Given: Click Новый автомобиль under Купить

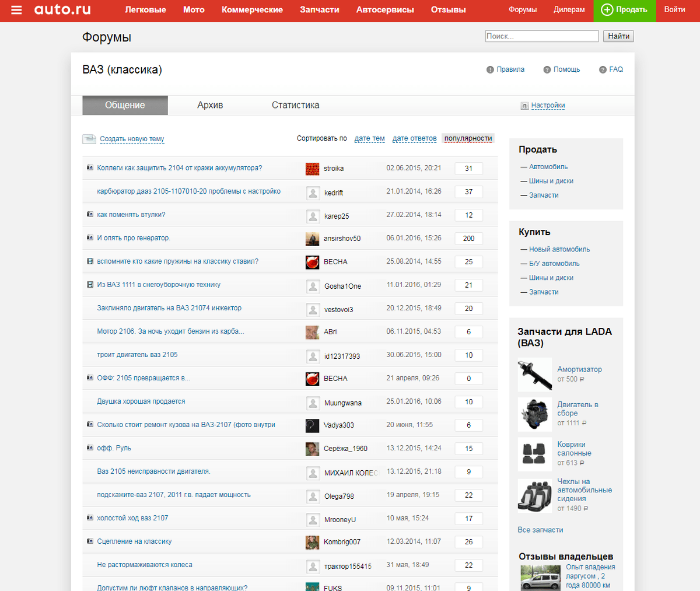Looking at the screenshot, I should (559, 249).
